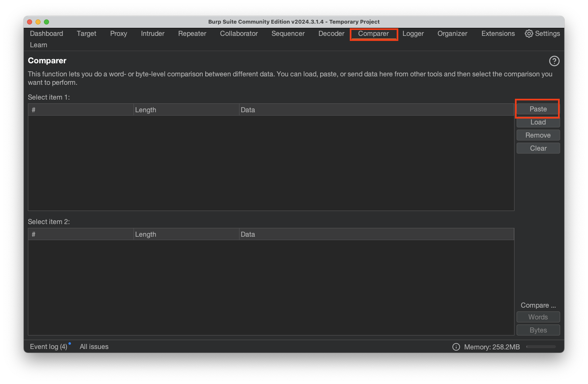Click the Paste button
The width and height of the screenshot is (588, 384).
point(538,109)
